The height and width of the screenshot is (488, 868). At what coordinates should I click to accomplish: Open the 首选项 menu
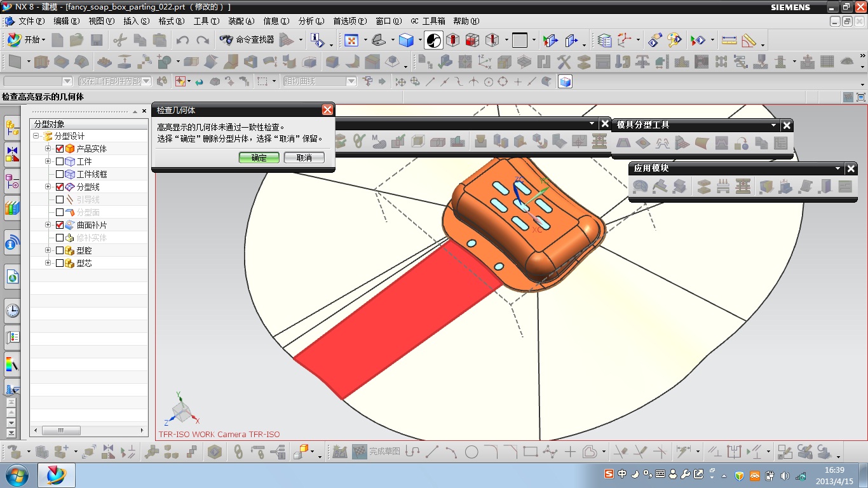click(x=349, y=21)
